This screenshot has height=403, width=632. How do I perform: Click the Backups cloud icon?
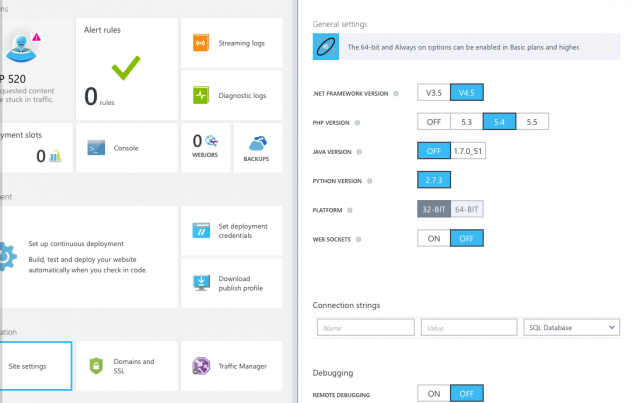pos(256,141)
